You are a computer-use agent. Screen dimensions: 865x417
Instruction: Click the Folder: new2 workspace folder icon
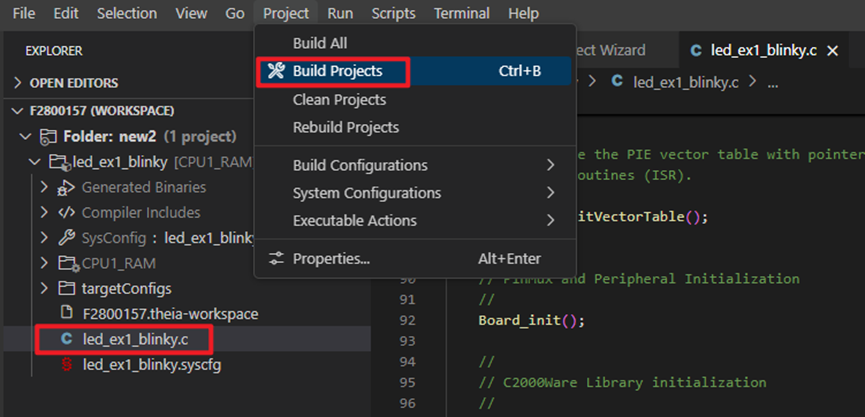point(49,136)
